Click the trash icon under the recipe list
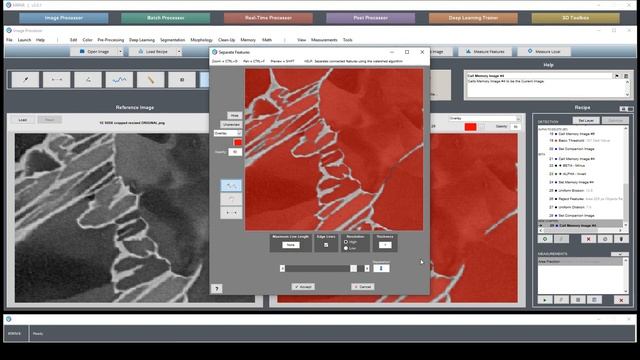 pyautogui.click(x=621, y=239)
